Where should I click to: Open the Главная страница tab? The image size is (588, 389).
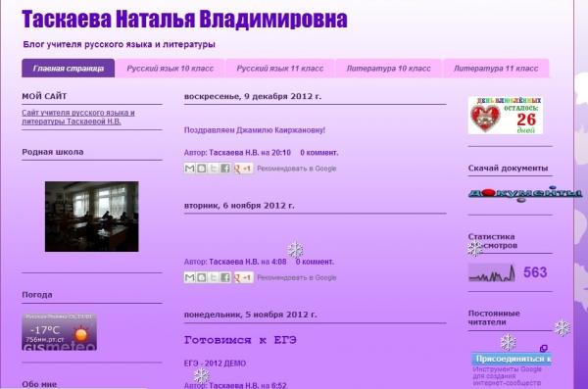coord(69,69)
